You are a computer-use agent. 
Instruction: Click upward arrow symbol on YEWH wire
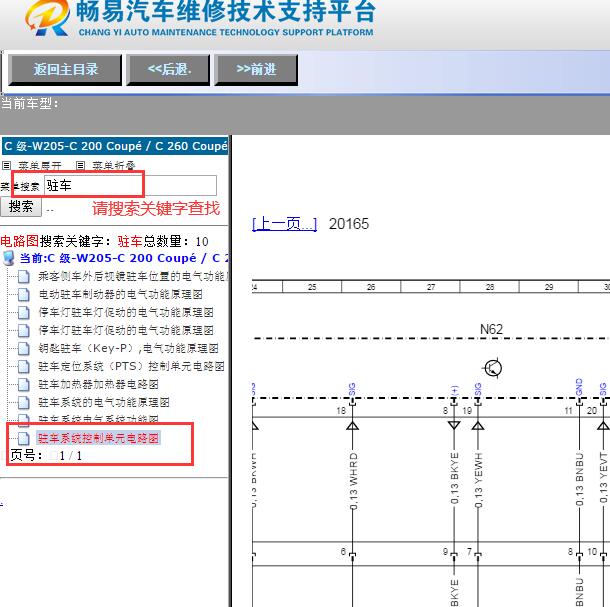478,425
